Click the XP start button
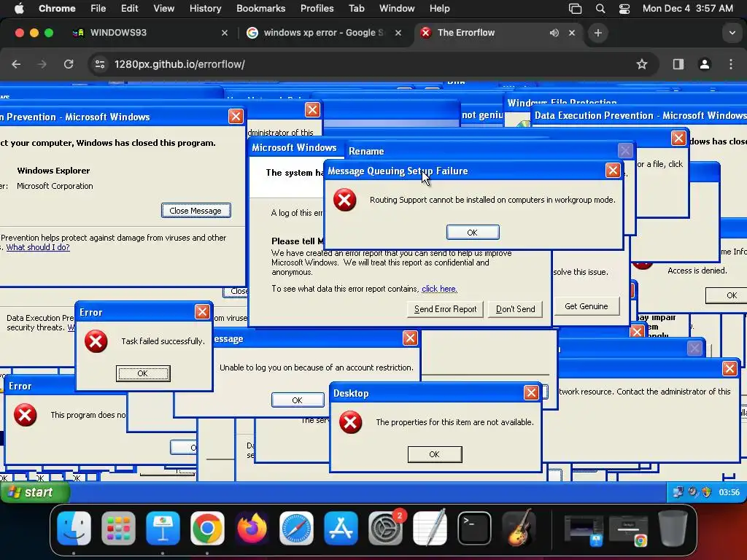This screenshot has width=747, height=560. click(x=35, y=492)
